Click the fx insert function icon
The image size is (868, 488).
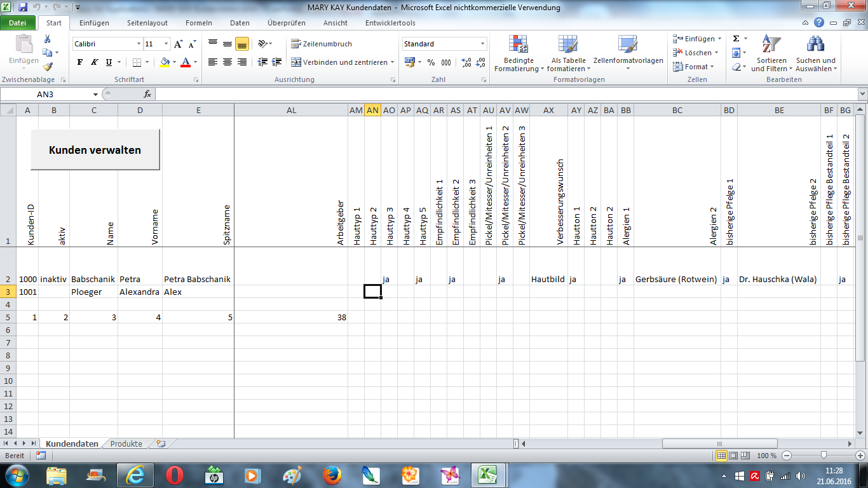[147, 94]
